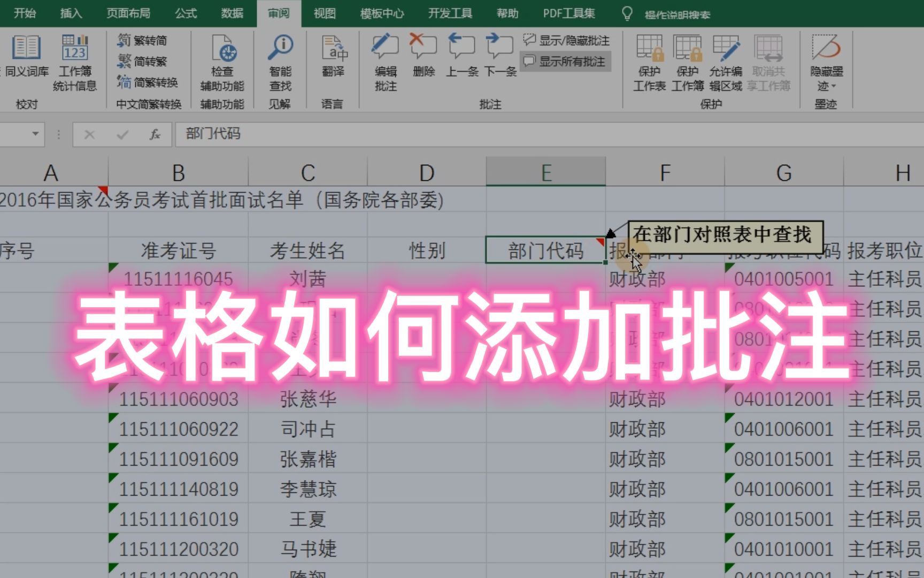Open Hide Ink (隐藏墨迹) dropdown
This screenshot has height=578, width=924.
coord(827,63)
